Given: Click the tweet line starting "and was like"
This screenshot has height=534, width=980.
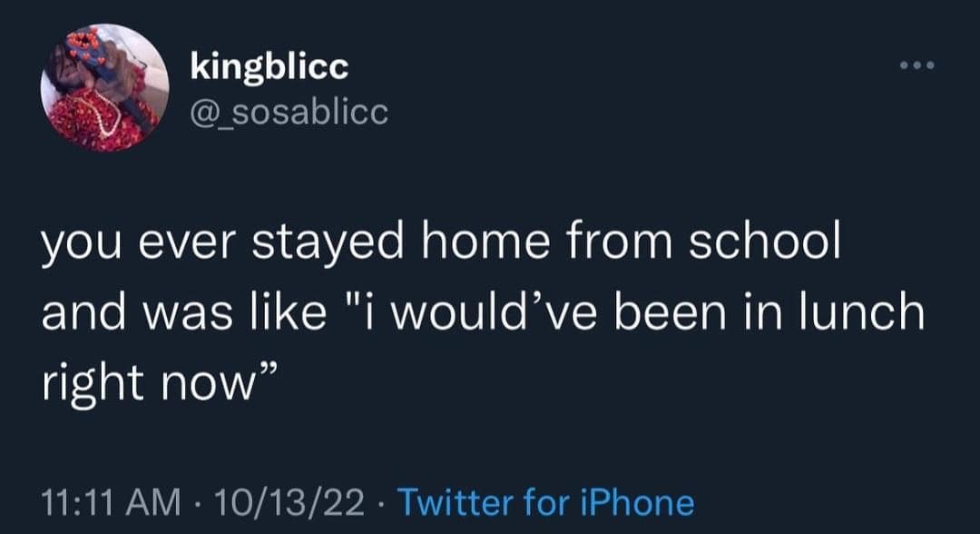Looking at the screenshot, I should (481, 311).
